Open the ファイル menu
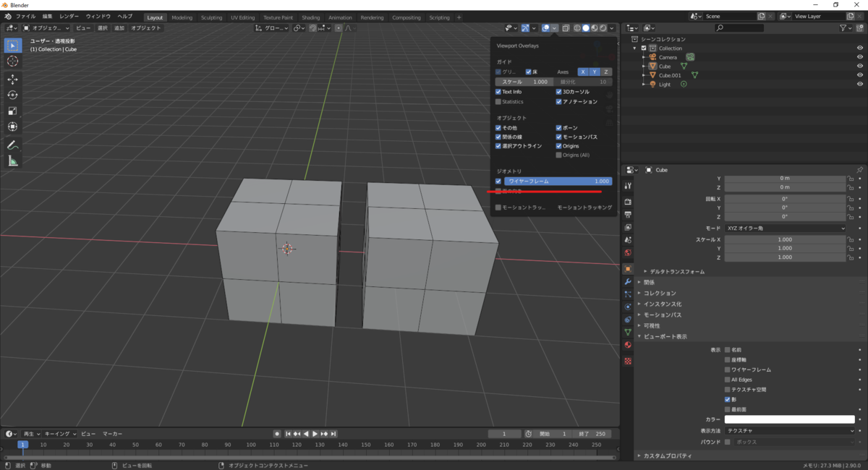Viewport: 868px width, 470px height. click(25, 16)
